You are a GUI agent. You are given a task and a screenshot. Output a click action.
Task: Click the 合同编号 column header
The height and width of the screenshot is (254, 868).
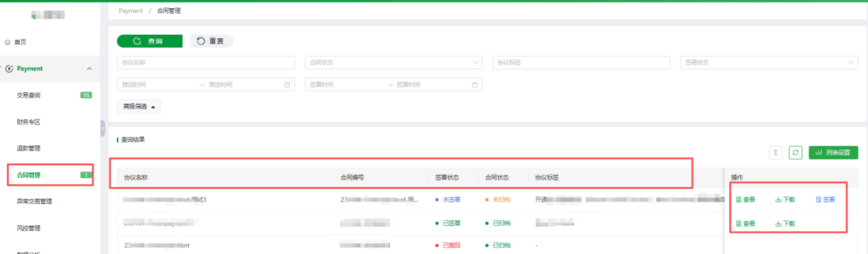point(352,177)
